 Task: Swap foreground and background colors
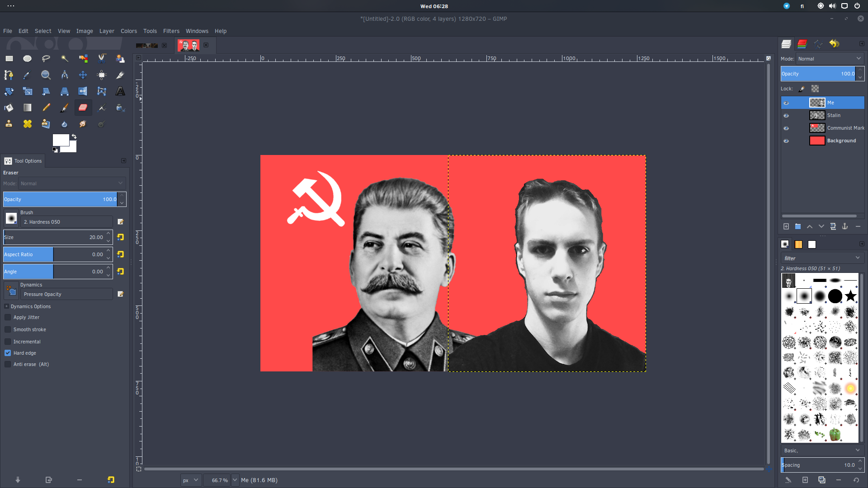(74, 136)
